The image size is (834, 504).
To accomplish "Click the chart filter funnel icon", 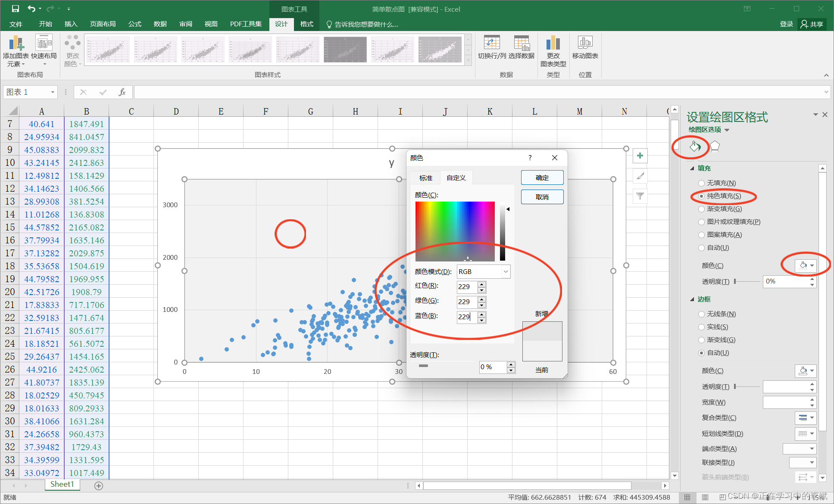I will pyautogui.click(x=640, y=196).
